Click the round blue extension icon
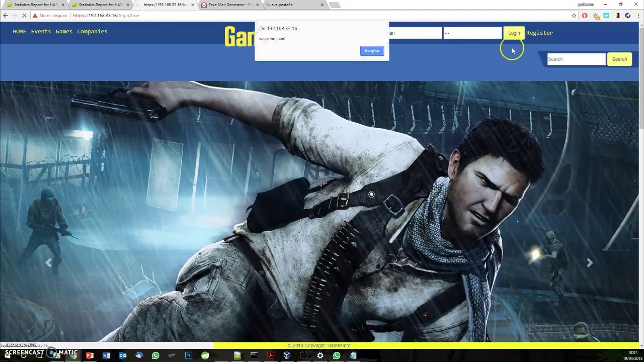 (x=627, y=16)
